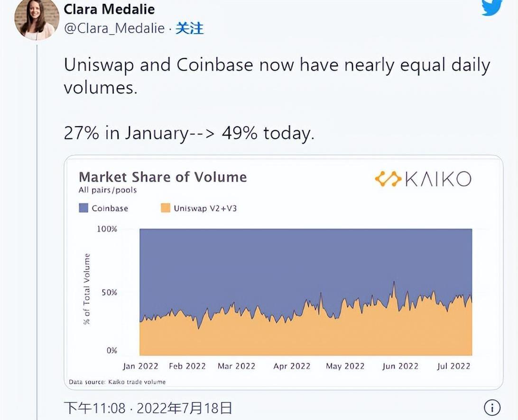
Task: Click the Coinbase blue legend swatch
Action: coord(83,208)
